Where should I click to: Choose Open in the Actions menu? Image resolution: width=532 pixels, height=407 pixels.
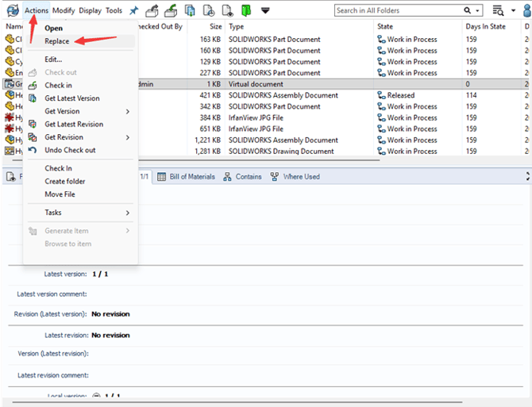click(54, 29)
